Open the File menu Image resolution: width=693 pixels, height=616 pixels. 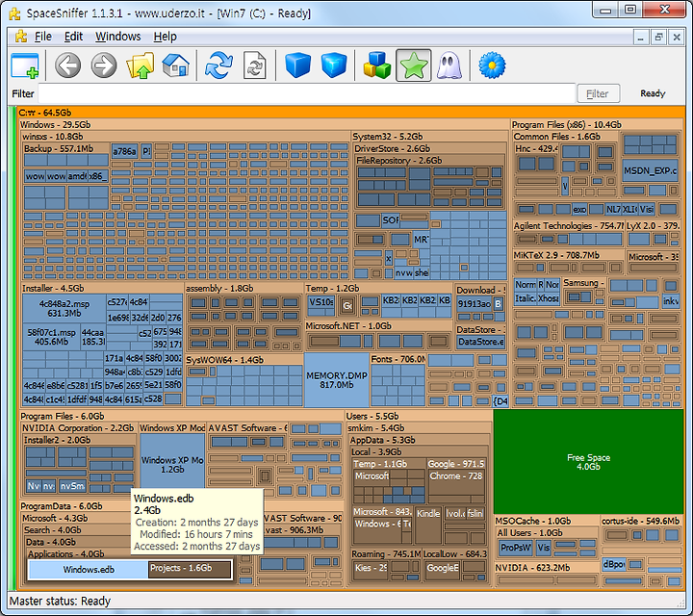point(43,37)
